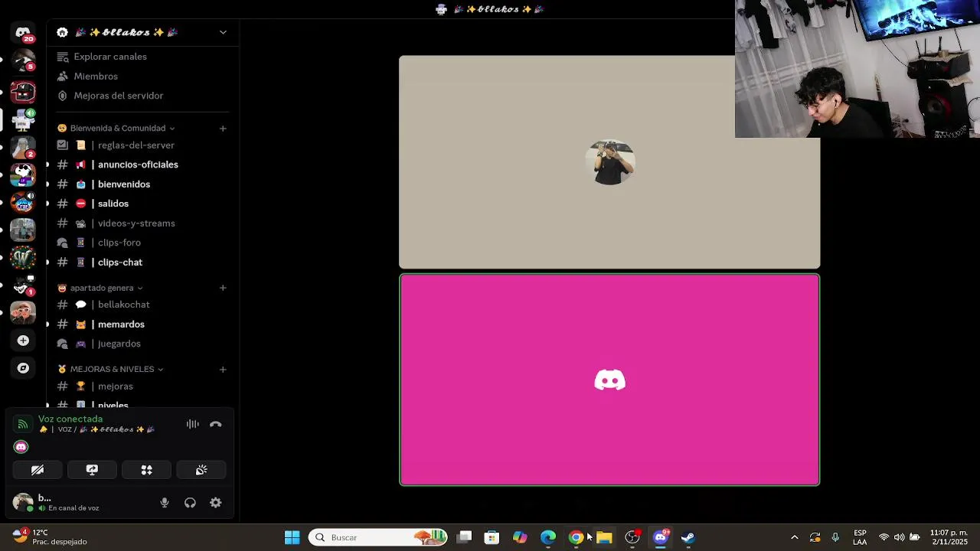Open Mejoras del servidor
Image resolution: width=980 pixels, height=551 pixels.
point(119,96)
